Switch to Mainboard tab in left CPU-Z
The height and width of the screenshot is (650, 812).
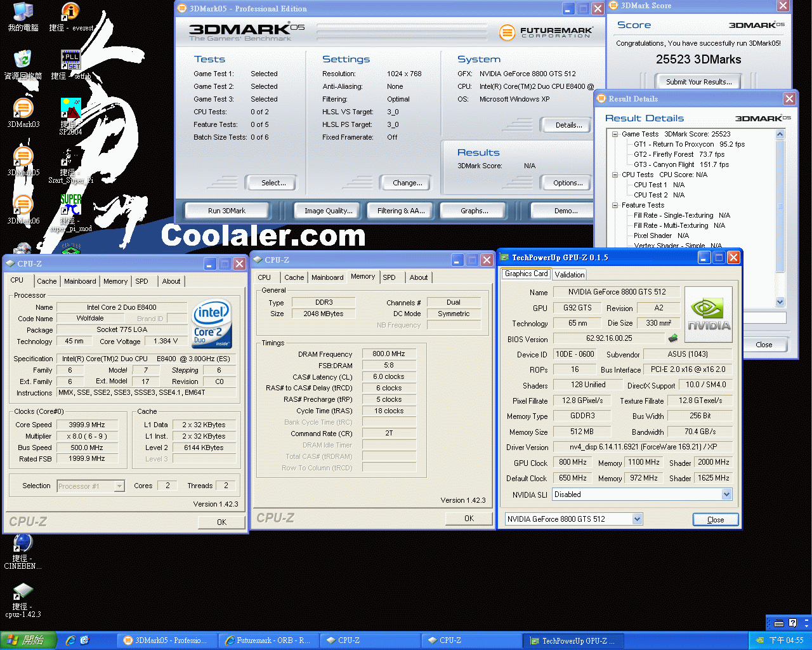pos(80,281)
